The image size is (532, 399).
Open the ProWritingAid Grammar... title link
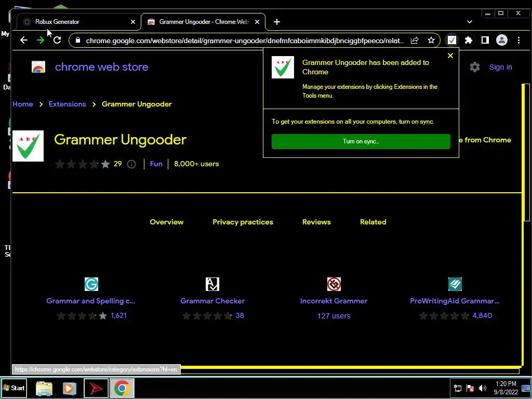click(455, 301)
